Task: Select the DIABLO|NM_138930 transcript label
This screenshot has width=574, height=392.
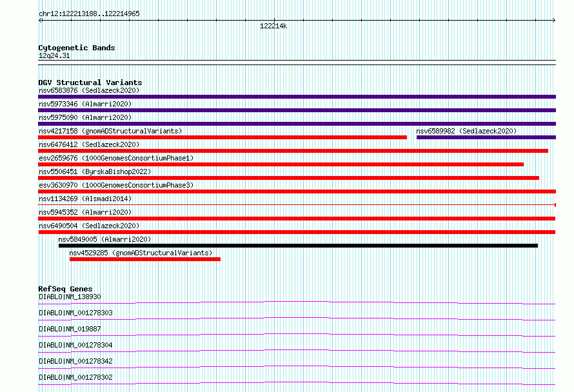Action: click(70, 297)
